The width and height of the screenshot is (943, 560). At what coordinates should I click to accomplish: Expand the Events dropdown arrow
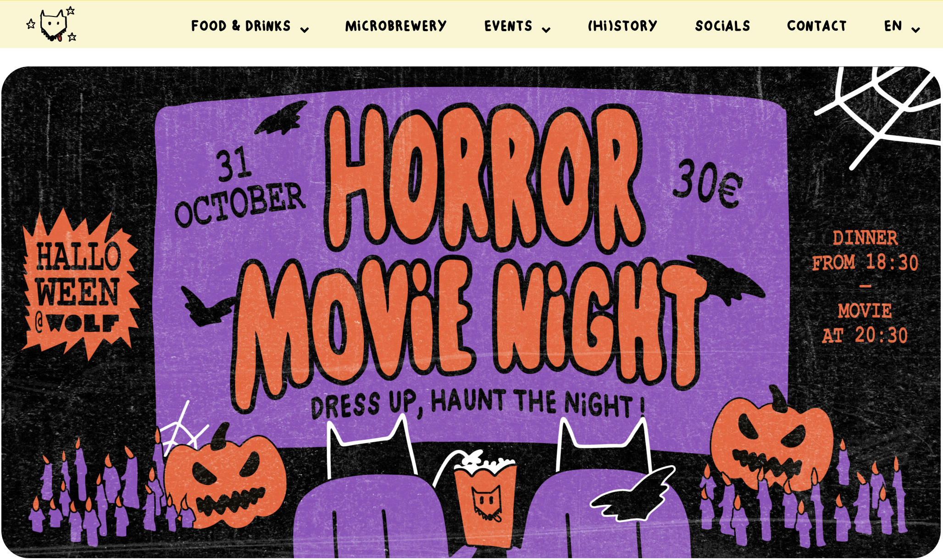click(546, 30)
